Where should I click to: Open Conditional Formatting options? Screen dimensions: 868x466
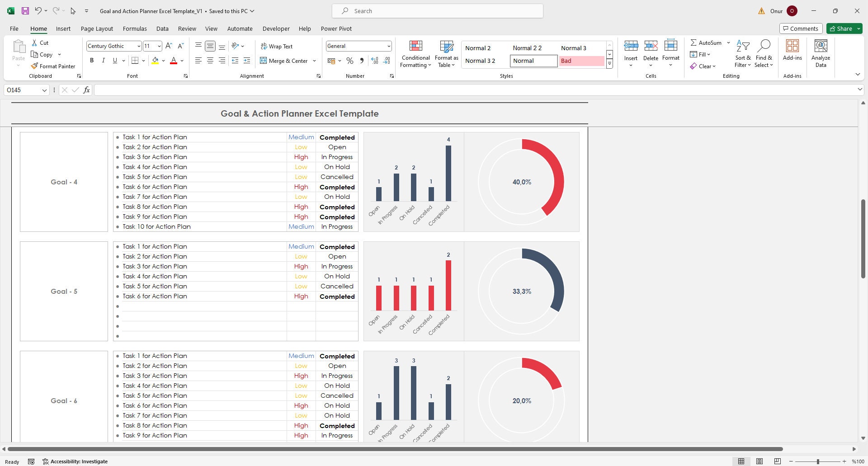[x=415, y=53]
